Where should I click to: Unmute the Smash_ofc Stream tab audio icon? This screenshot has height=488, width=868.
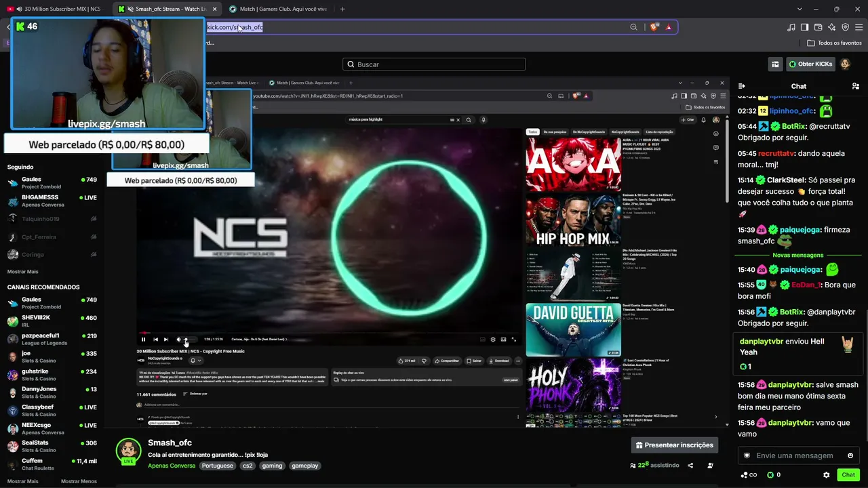[x=130, y=9]
